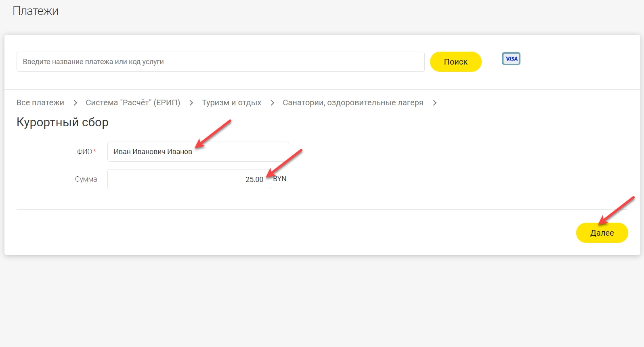Click the Visa card icon

(511, 59)
